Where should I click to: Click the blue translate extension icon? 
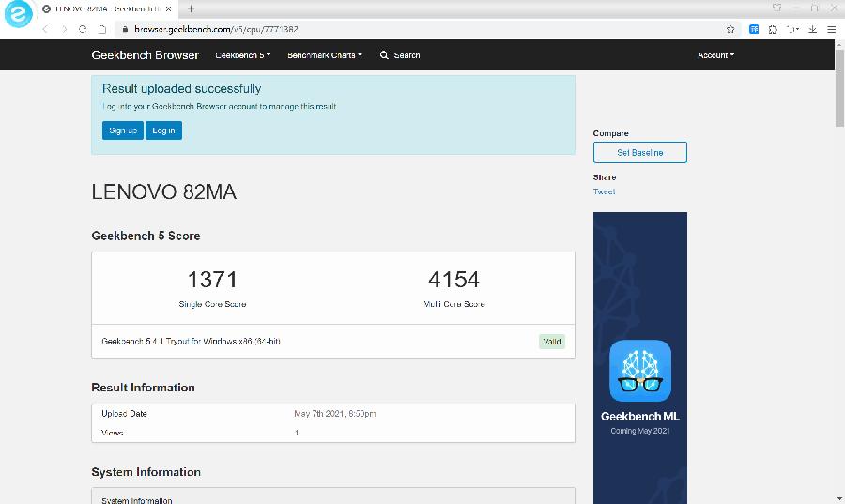(754, 29)
